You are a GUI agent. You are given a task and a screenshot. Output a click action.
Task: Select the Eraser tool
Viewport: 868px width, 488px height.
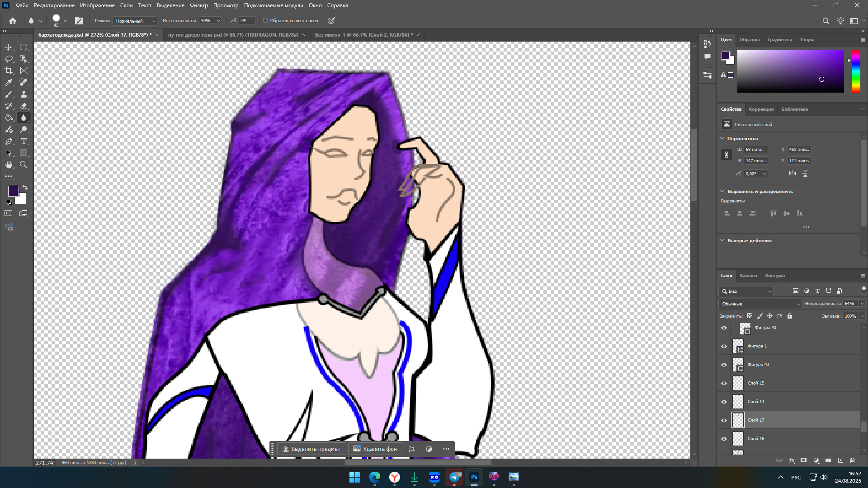(x=24, y=106)
